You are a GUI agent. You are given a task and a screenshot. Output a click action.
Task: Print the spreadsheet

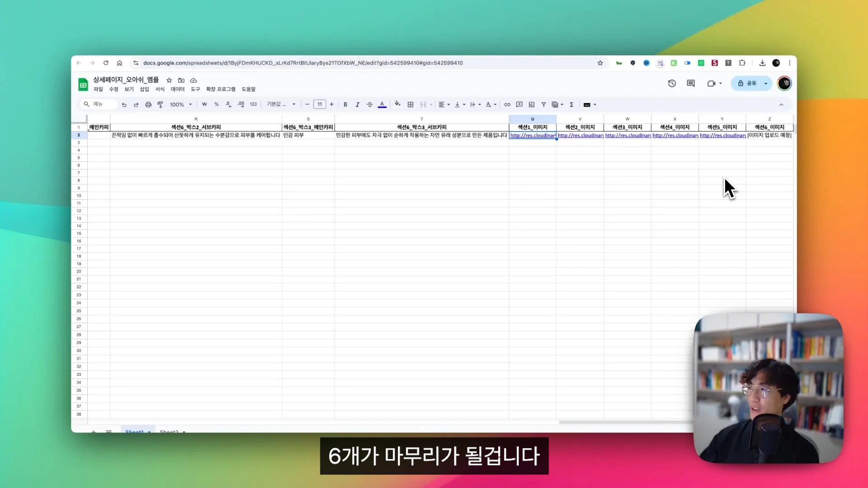tap(148, 104)
